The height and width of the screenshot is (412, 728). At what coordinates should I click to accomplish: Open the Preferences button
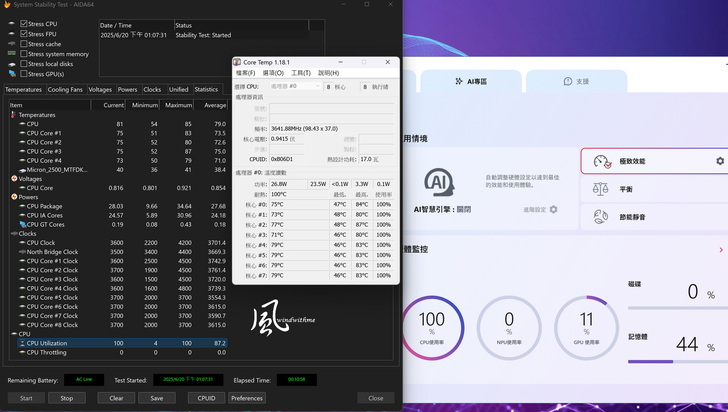point(247,398)
